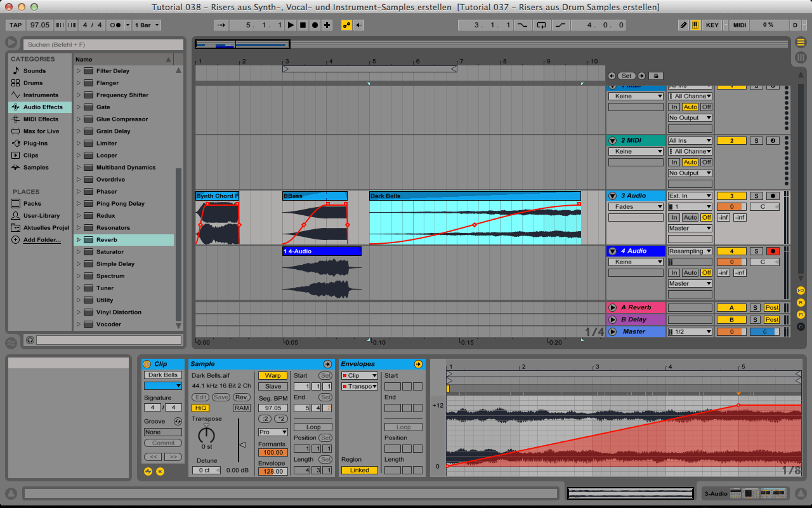Click the Set locator button

tap(626, 76)
